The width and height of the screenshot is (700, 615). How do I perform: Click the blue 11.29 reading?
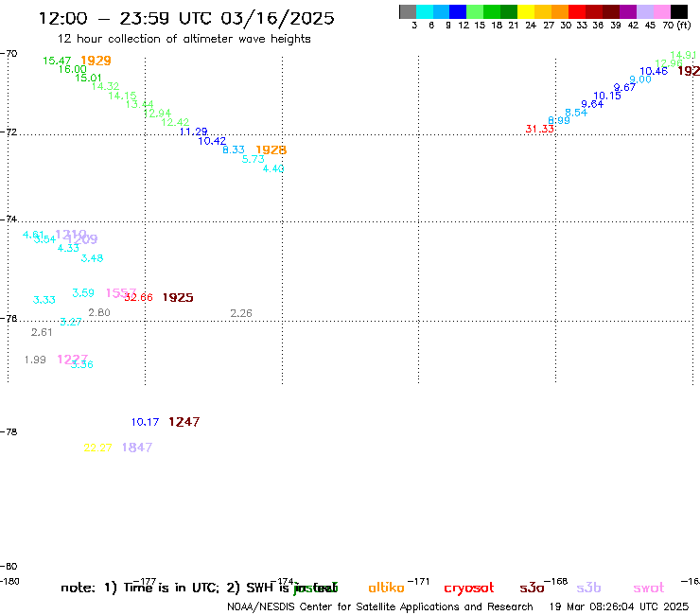coord(194,132)
